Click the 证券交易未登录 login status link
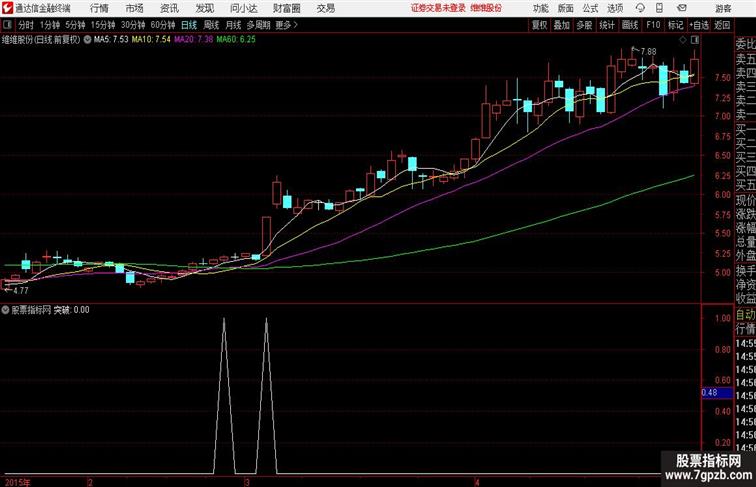The height and width of the screenshot is (487, 756). coord(438,8)
